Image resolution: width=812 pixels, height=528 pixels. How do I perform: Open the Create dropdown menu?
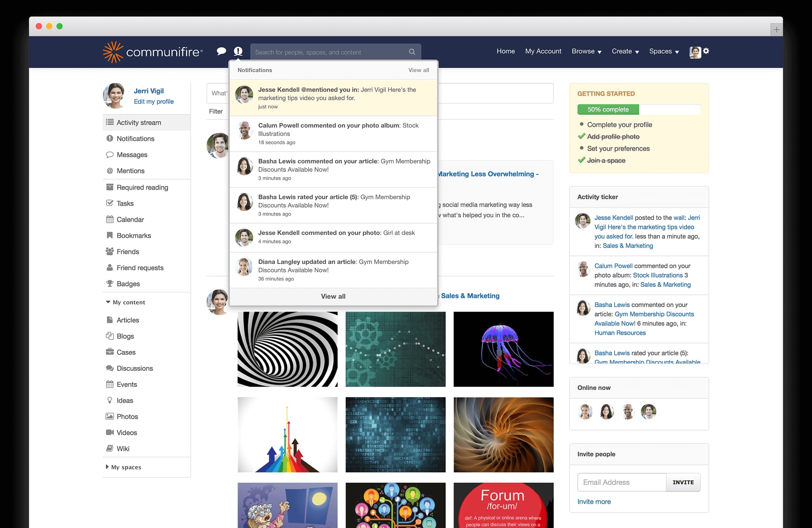click(x=625, y=51)
